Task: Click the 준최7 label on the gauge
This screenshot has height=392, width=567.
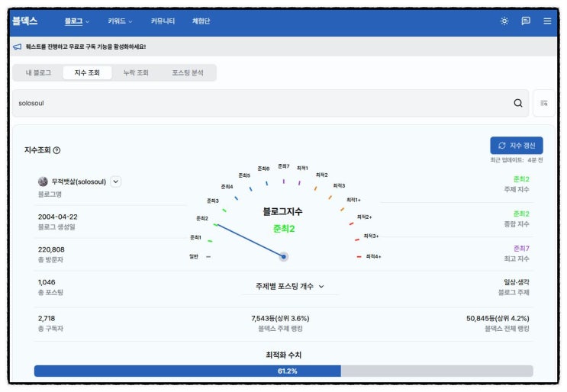Action: [x=284, y=166]
